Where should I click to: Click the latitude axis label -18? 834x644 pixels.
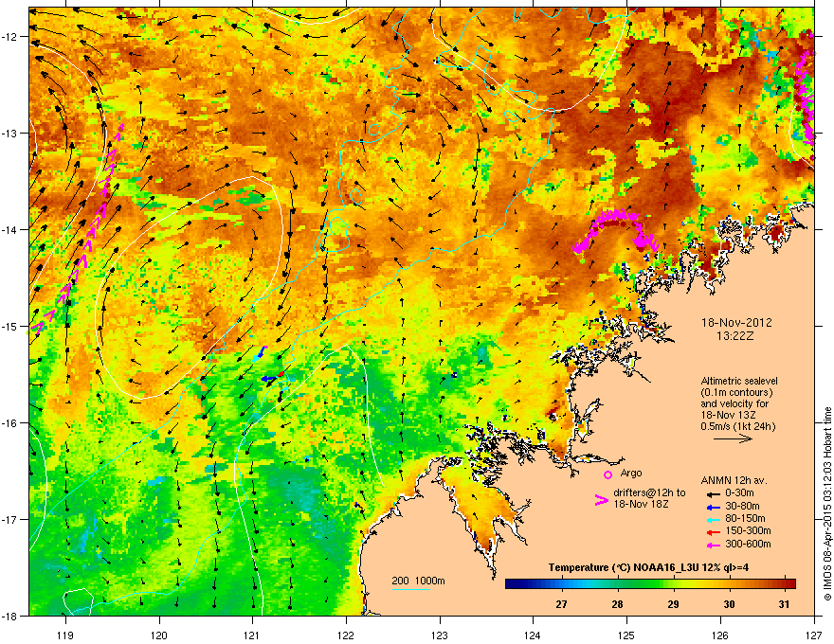click(x=9, y=616)
